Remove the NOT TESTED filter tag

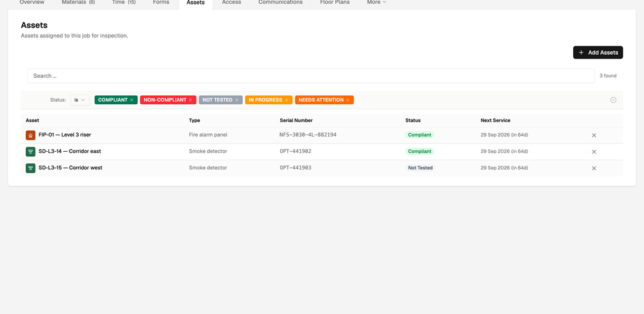(x=236, y=100)
